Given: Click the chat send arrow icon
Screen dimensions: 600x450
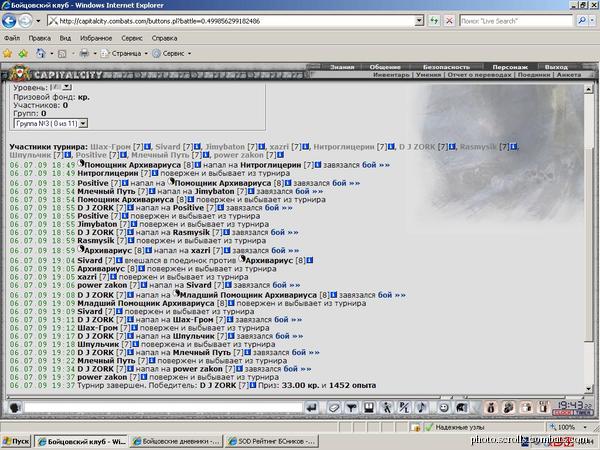Looking at the screenshot, I should 312,408.
